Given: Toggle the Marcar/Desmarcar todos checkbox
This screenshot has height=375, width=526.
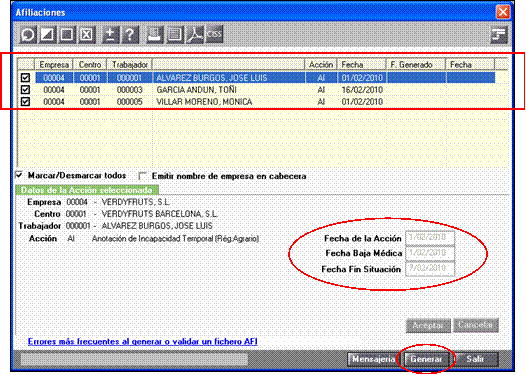Looking at the screenshot, I should tap(19, 175).
